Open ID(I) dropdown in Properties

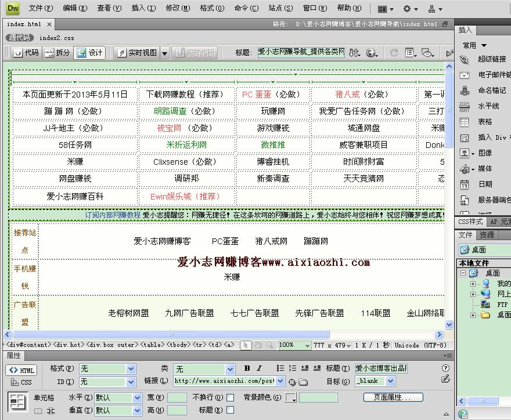coord(131,382)
